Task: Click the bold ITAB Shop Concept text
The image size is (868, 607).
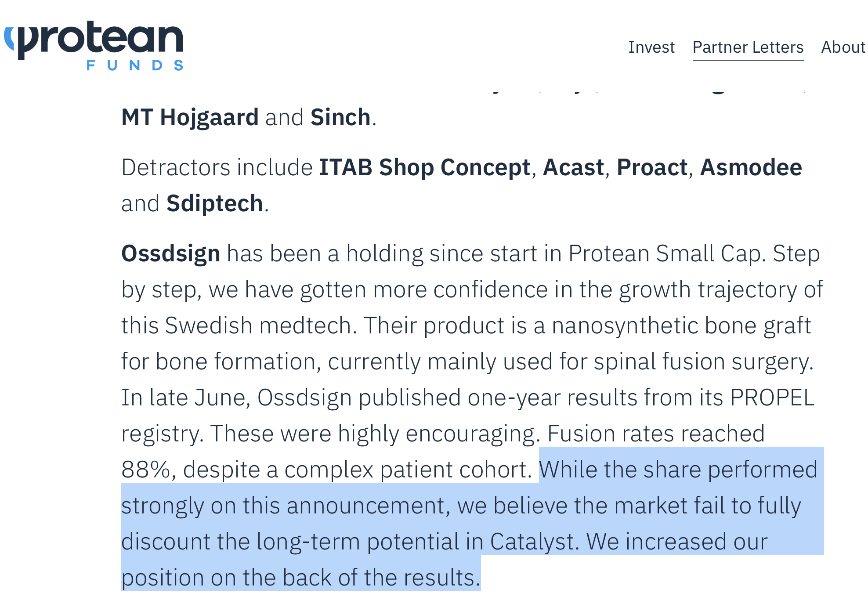Action: click(x=424, y=167)
